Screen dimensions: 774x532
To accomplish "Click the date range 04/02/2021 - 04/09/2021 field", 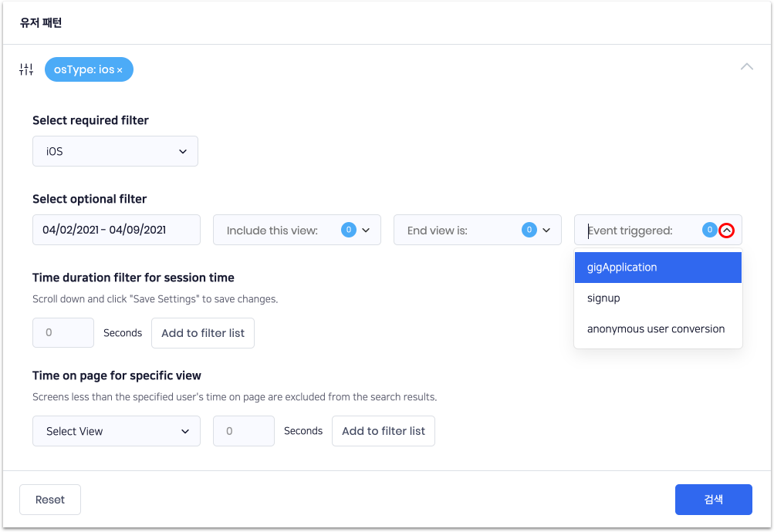I will (116, 230).
